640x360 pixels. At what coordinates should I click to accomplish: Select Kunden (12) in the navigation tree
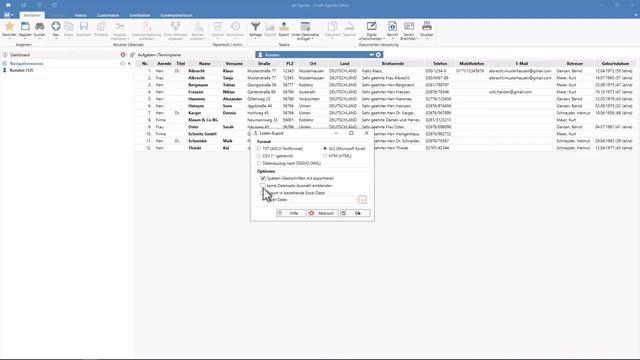pyautogui.click(x=21, y=70)
